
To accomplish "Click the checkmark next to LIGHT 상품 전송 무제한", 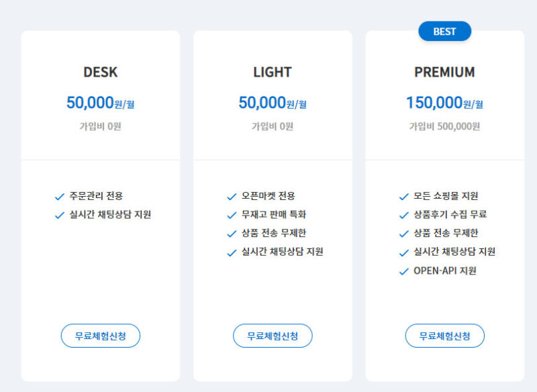I will [x=232, y=234].
